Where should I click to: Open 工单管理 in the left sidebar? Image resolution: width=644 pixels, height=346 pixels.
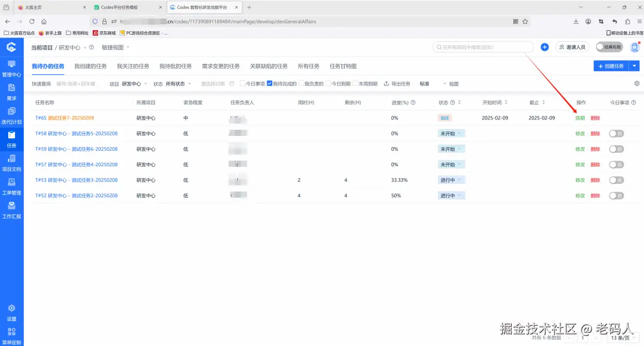point(11,187)
